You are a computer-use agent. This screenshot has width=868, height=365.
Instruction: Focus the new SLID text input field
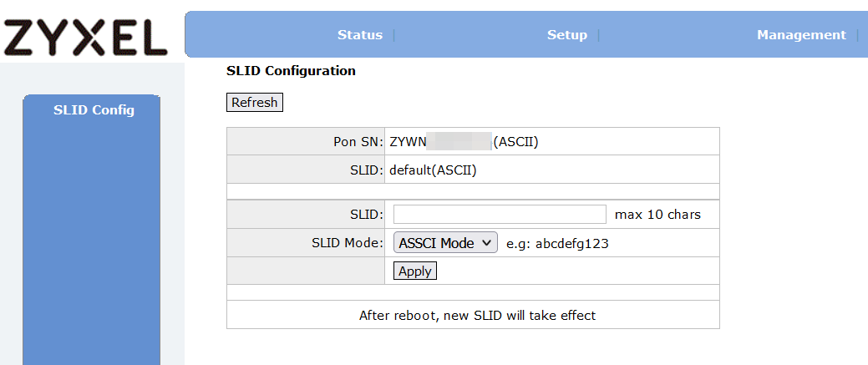pyautogui.click(x=500, y=215)
